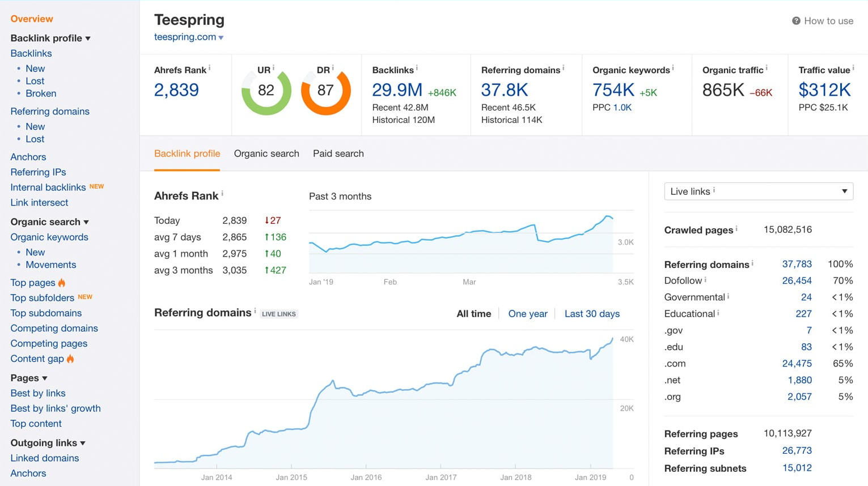The height and width of the screenshot is (486, 868).
Task: Open Link intersect in sidebar
Action: coord(39,203)
